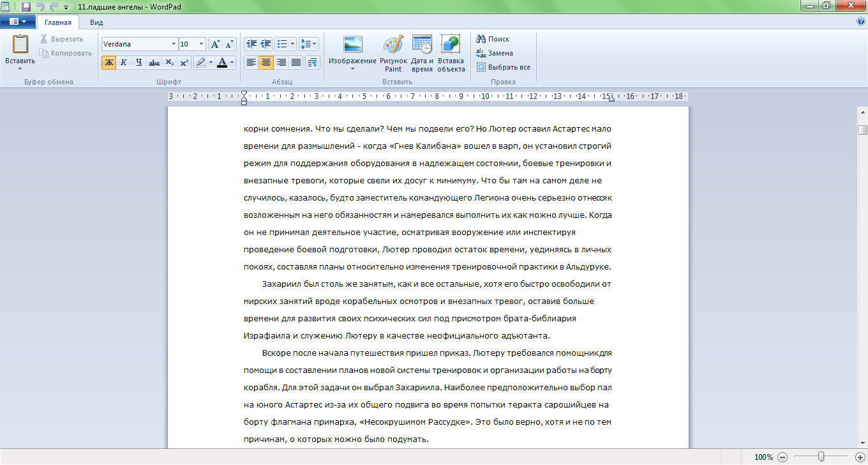Toggle center text alignment
The width and height of the screenshot is (868, 465).
[266, 63]
